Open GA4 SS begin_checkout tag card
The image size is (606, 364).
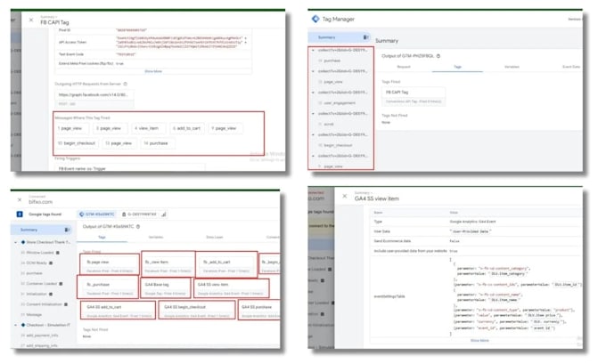point(197,310)
